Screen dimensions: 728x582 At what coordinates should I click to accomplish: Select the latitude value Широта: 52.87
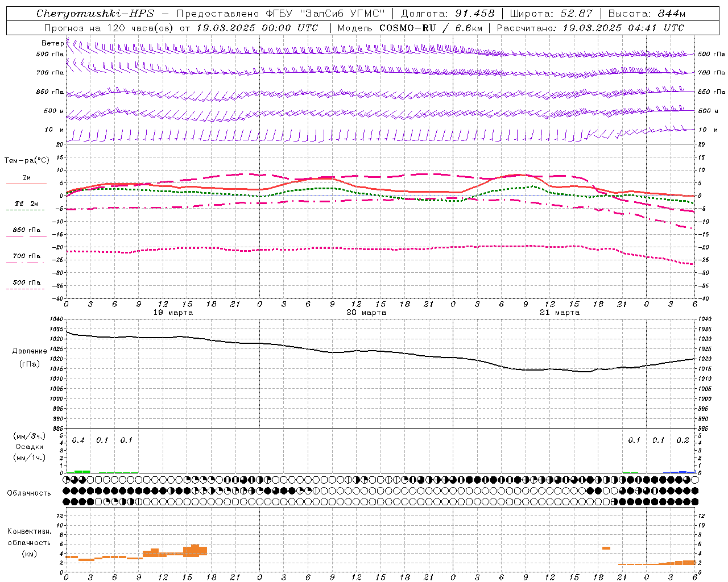pyautogui.click(x=551, y=14)
